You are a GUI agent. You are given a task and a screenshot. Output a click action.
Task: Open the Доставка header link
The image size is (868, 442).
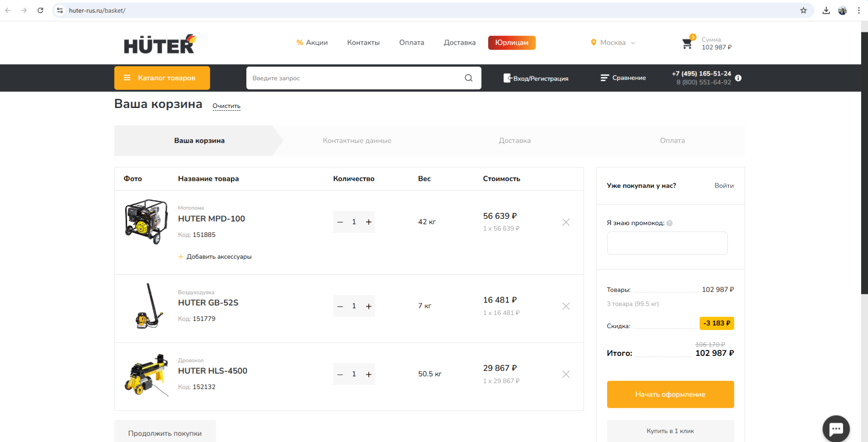click(460, 42)
